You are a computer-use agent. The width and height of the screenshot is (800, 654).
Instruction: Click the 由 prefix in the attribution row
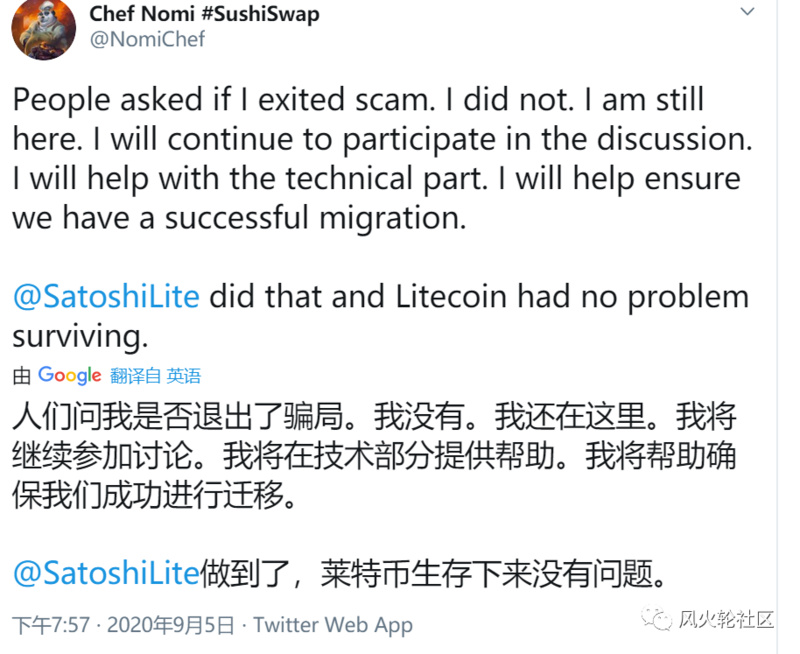click(x=20, y=375)
